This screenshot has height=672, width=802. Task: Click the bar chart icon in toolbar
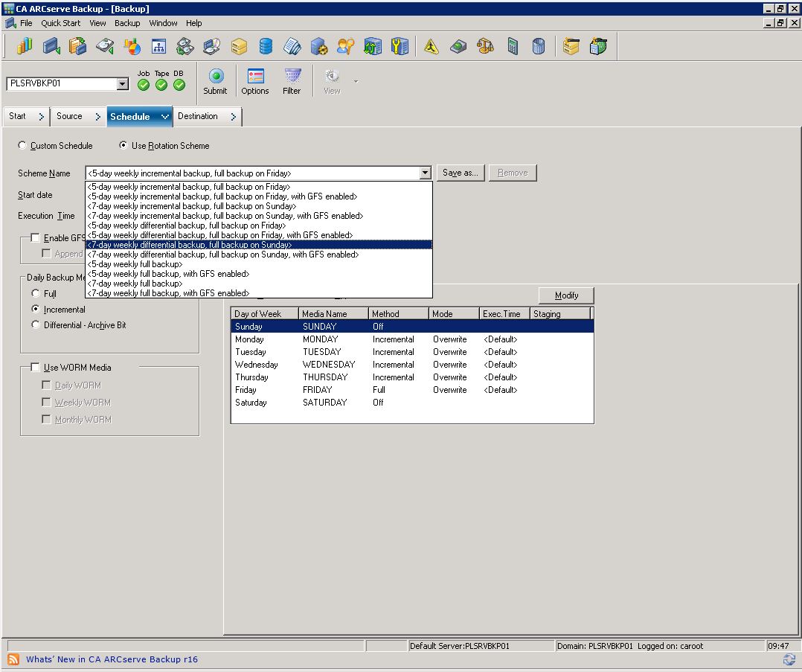point(25,47)
